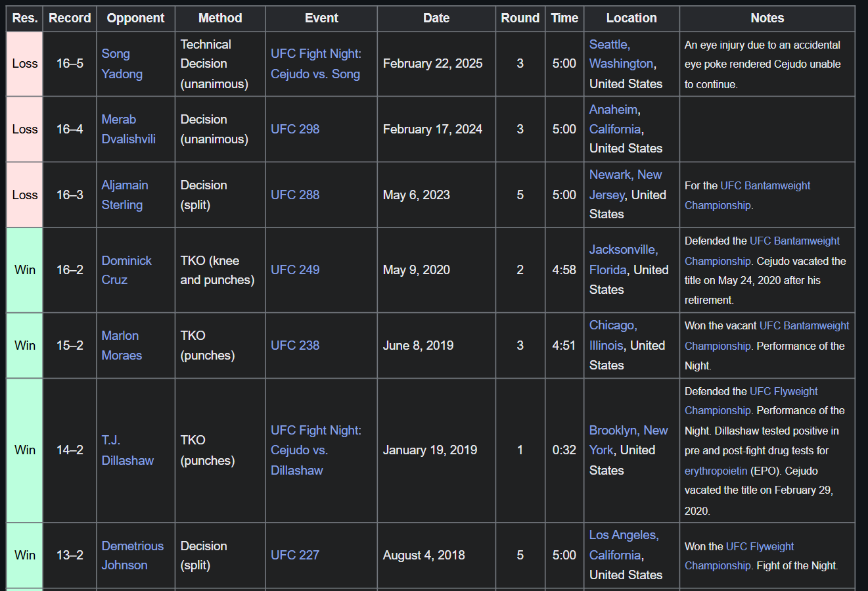Open UFC Bantamweight Championship link in UFC 238 notes
Image resolution: width=868 pixels, height=591 pixels.
pos(767,336)
